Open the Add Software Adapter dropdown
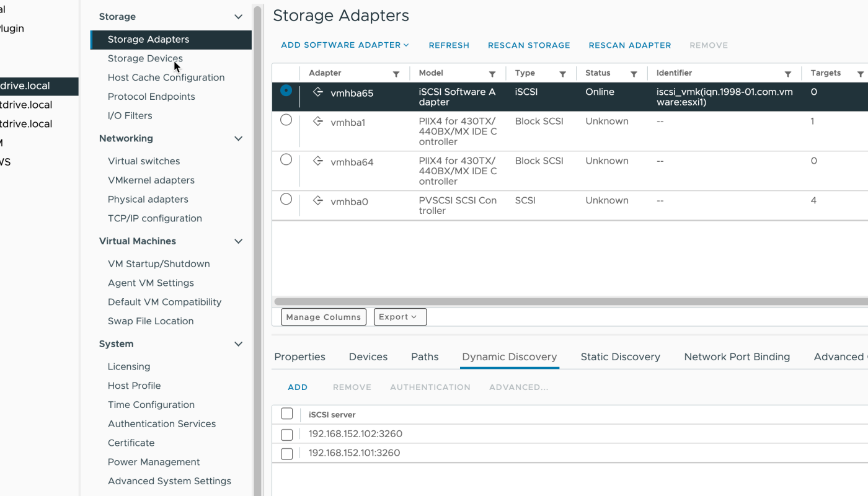 (x=345, y=45)
